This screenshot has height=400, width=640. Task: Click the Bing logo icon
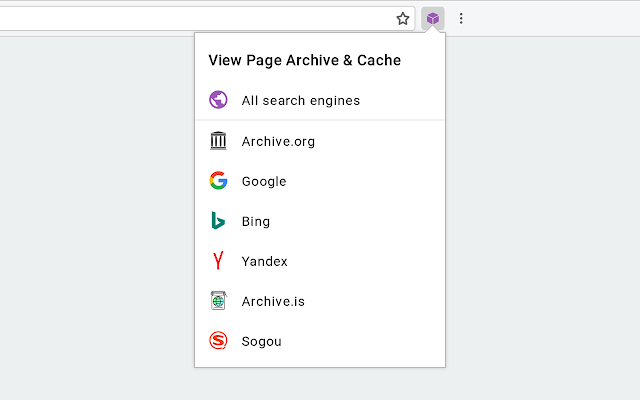[218, 220]
